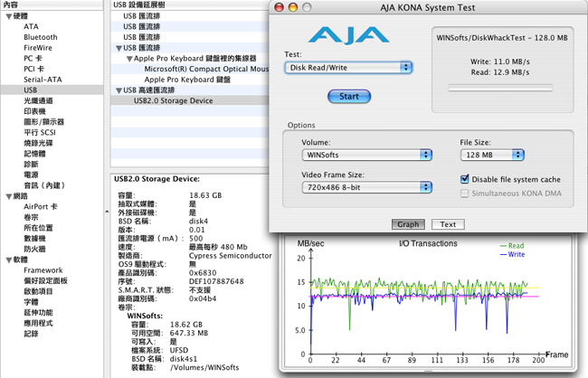
Task: Select FireWire in the hardware list
Action: [x=38, y=48]
